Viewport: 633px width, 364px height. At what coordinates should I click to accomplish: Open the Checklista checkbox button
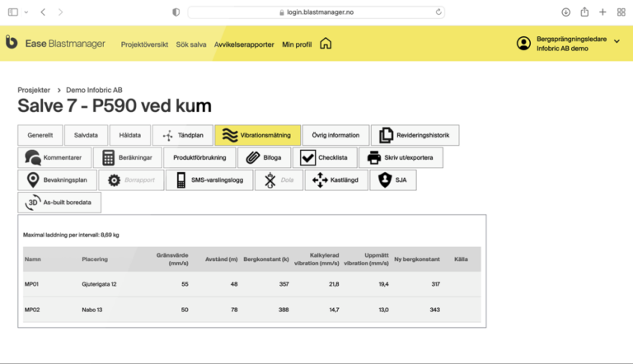pos(324,158)
